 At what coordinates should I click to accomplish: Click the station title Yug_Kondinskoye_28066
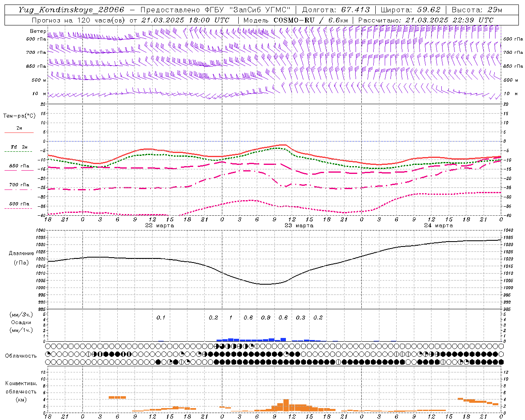pos(71,10)
